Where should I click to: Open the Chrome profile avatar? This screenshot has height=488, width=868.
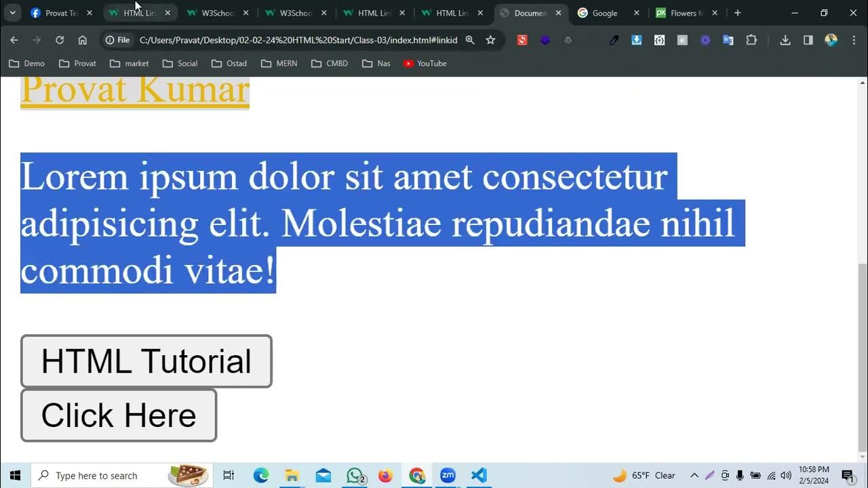831,40
